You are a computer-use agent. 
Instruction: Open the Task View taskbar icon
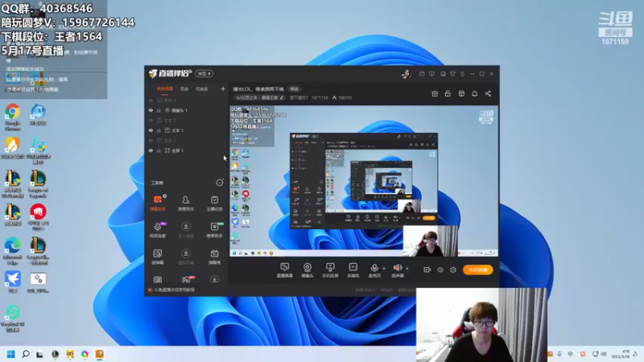pos(39,354)
